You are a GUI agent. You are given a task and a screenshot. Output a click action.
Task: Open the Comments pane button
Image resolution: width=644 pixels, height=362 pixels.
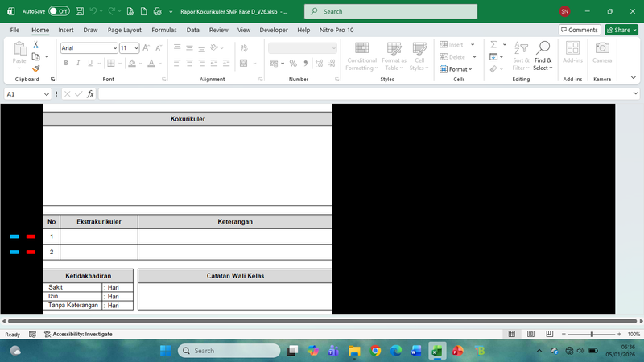pyautogui.click(x=580, y=30)
